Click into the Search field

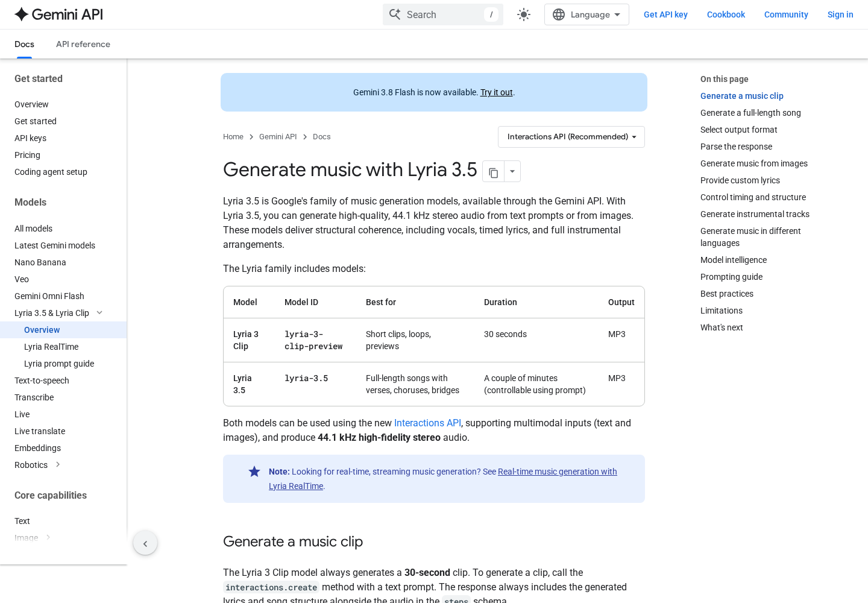click(443, 14)
